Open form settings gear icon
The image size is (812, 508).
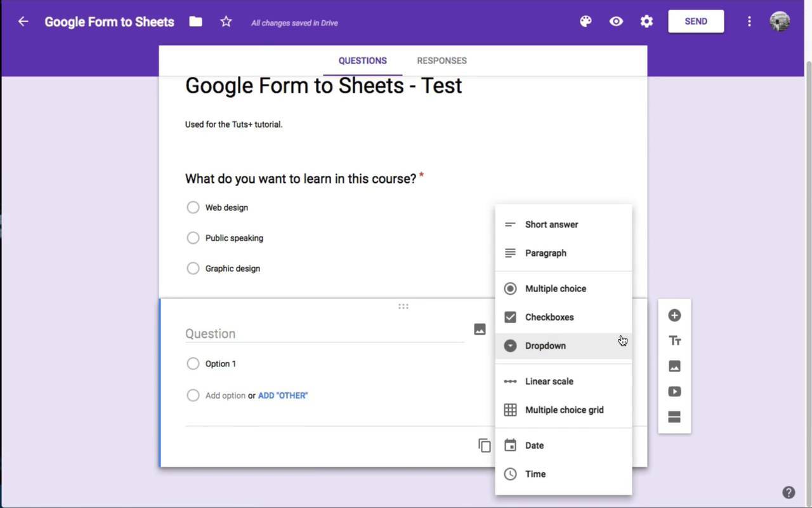click(x=646, y=22)
